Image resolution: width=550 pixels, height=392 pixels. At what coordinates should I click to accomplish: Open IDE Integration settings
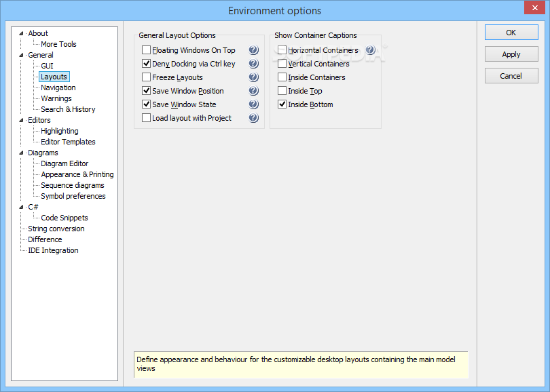click(53, 250)
